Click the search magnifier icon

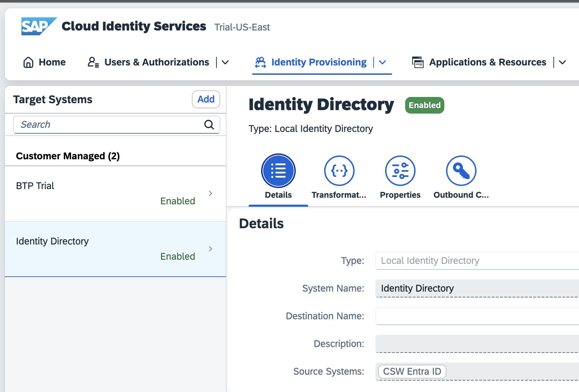click(209, 125)
